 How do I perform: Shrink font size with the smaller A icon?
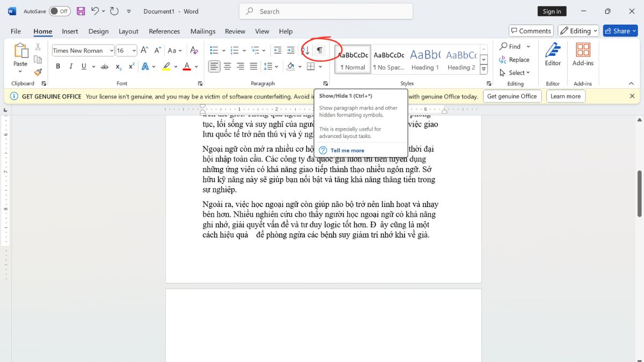point(158,50)
